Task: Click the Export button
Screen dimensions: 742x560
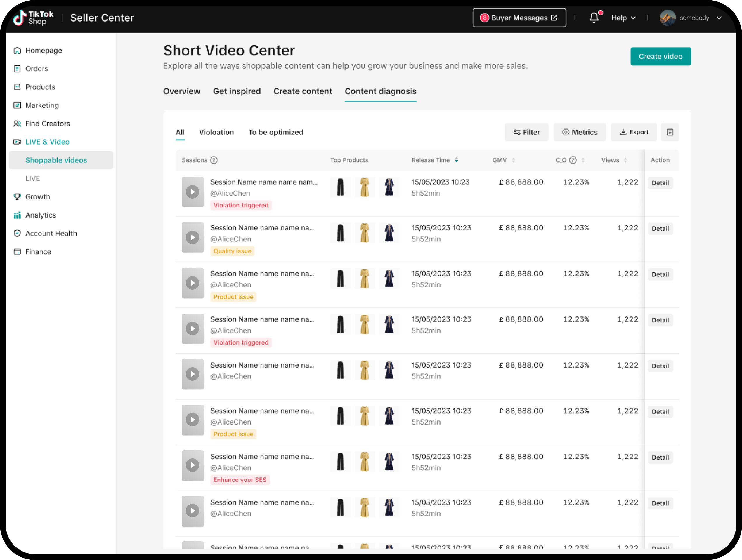Action: [x=634, y=132]
